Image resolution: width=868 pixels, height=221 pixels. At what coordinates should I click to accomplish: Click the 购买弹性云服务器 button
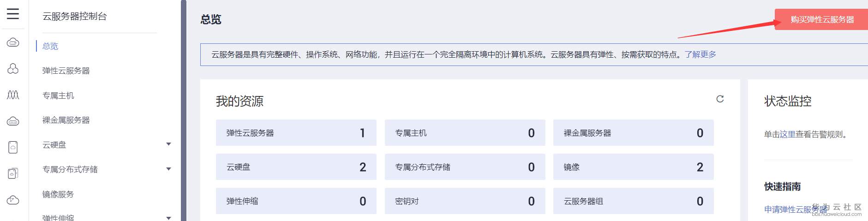pyautogui.click(x=822, y=19)
